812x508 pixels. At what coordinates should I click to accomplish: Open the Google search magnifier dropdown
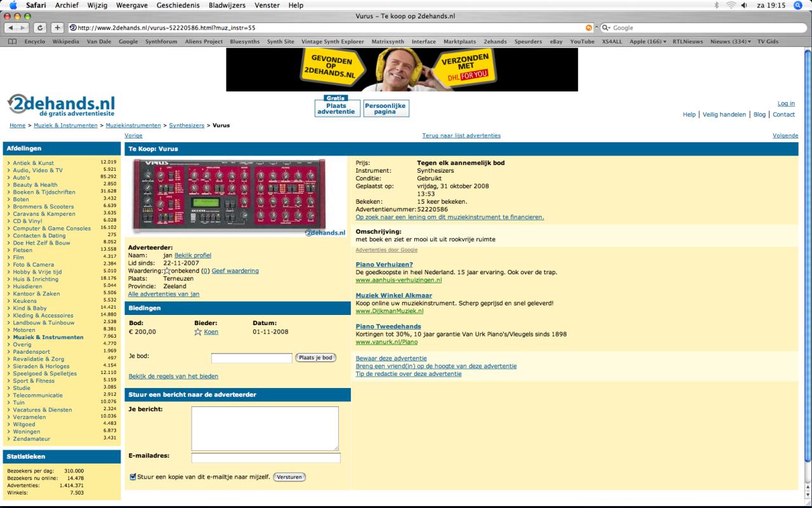pos(606,28)
